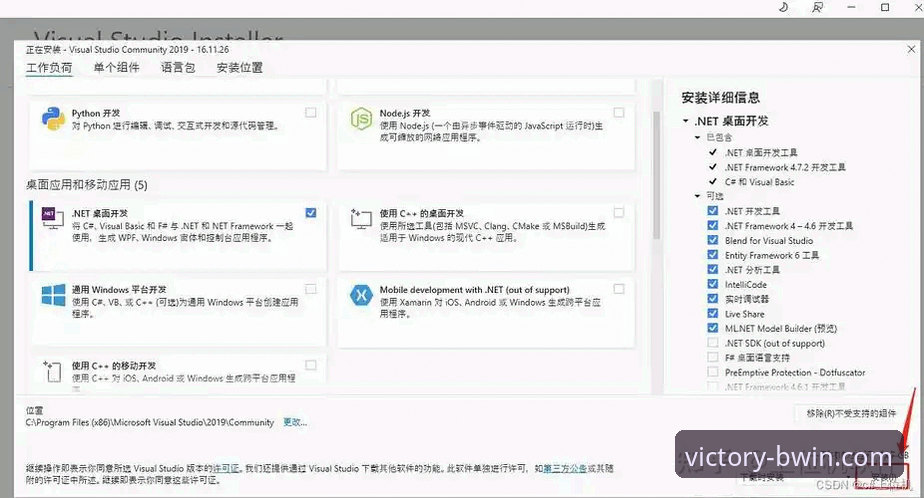Click the Python development workload icon
924x498 pixels.
pyautogui.click(x=53, y=118)
